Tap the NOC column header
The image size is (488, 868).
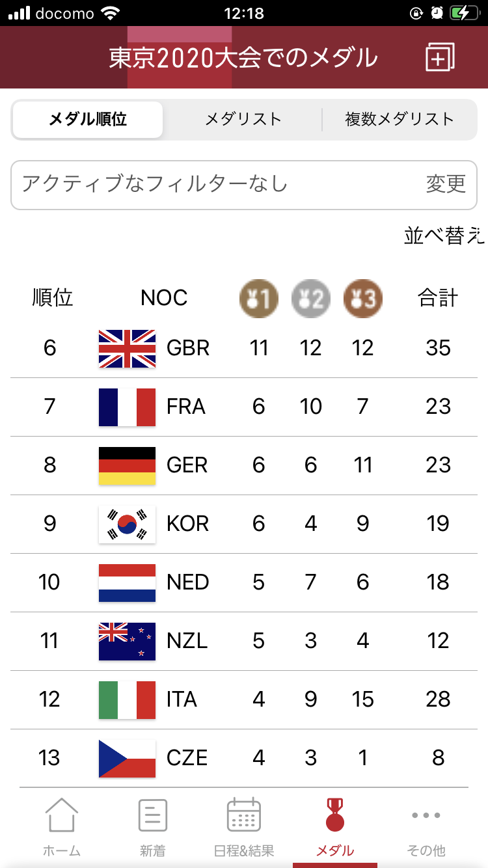click(164, 298)
